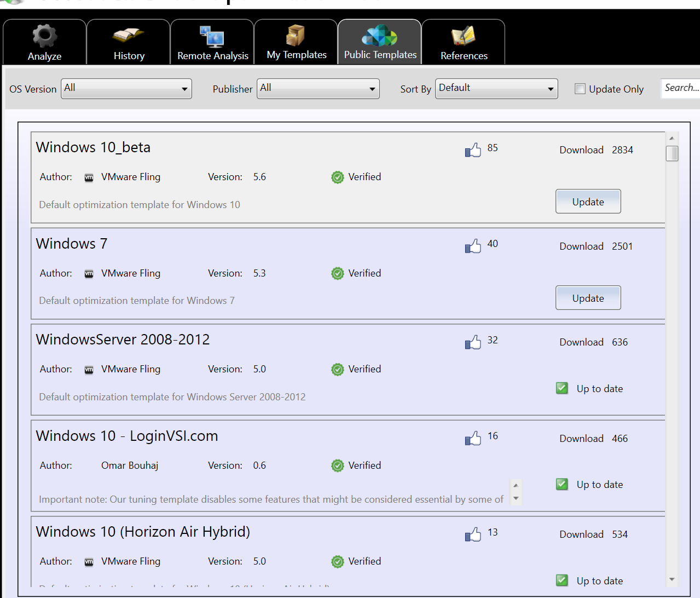Click the Public Templates cloud icon
Screen dimensions: 700x598
[379, 36]
